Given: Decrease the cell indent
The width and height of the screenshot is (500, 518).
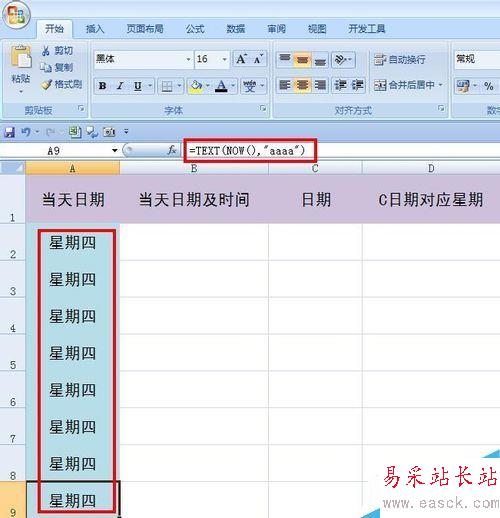Looking at the screenshot, I should [341, 85].
